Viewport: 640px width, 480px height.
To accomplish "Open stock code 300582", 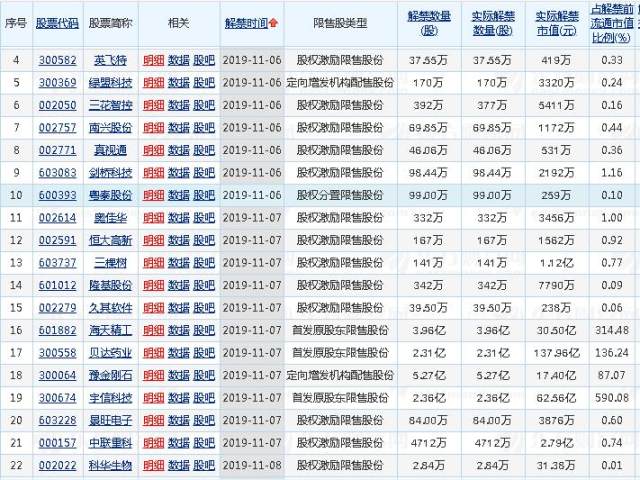I will click(58, 60).
